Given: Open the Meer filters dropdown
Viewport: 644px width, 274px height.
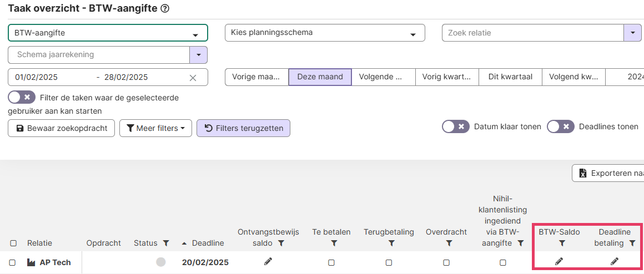Looking at the screenshot, I should click(x=155, y=128).
